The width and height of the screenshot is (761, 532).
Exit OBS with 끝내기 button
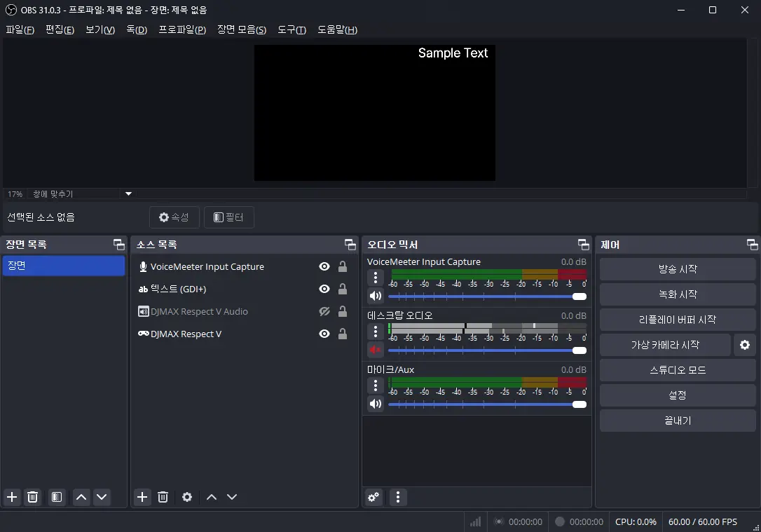678,421
